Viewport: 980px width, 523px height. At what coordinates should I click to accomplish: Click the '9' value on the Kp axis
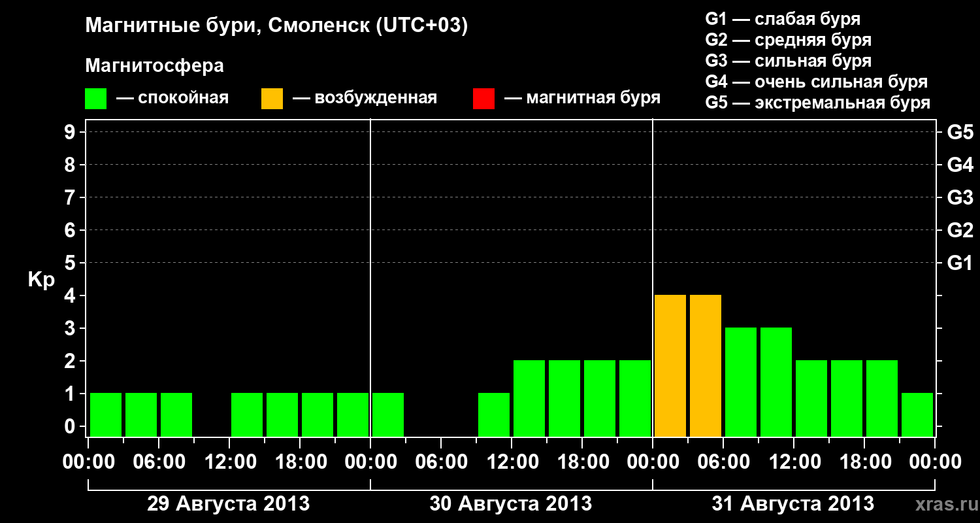71,132
